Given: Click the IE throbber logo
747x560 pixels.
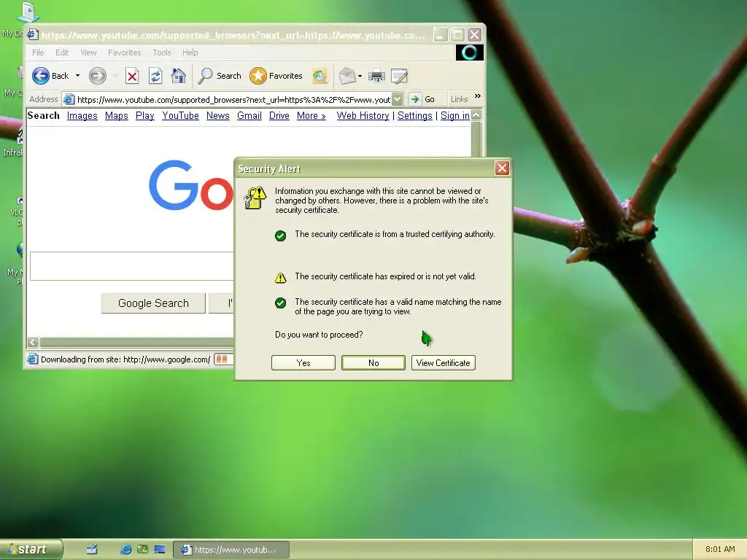Looking at the screenshot, I should point(469,52).
